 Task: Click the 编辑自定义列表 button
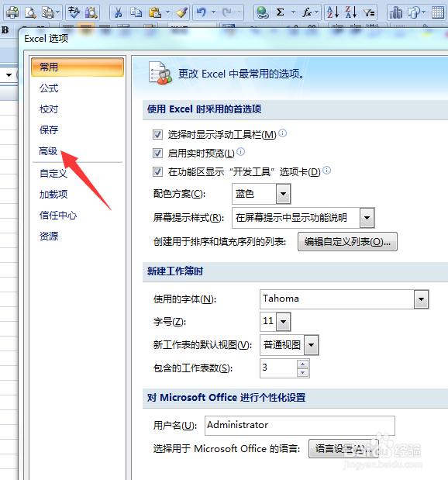pyautogui.click(x=347, y=241)
